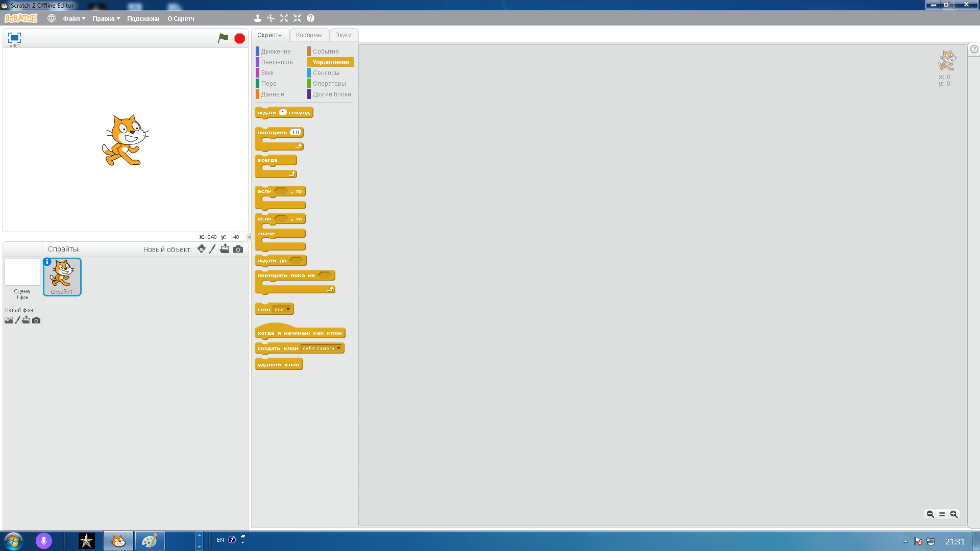Select the Duplicate stamp tool
980x551 pixels.
click(x=258, y=18)
